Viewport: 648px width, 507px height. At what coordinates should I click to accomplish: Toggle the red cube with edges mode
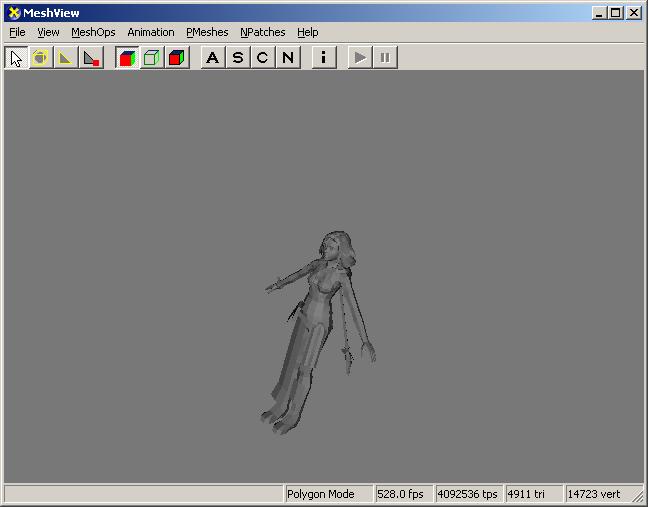[x=177, y=57]
